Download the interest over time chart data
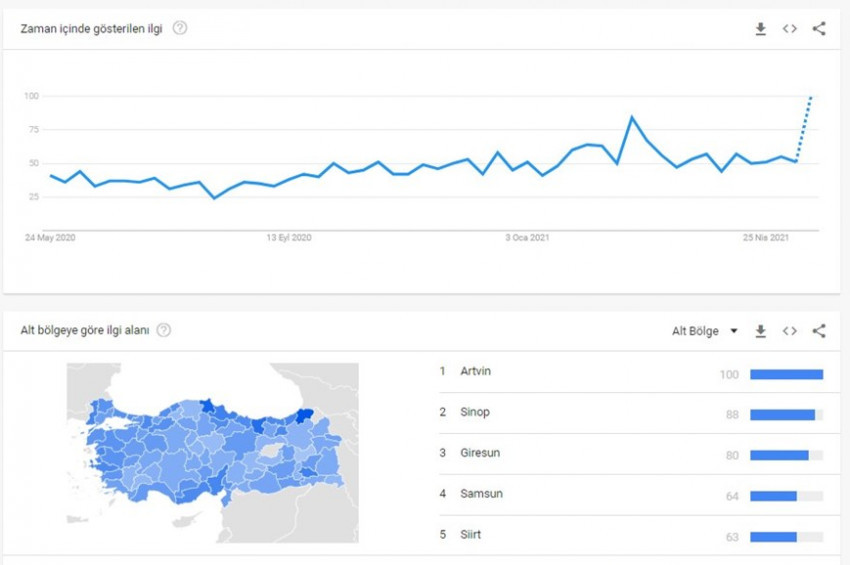Image resolution: width=850 pixels, height=565 pixels. [x=760, y=29]
